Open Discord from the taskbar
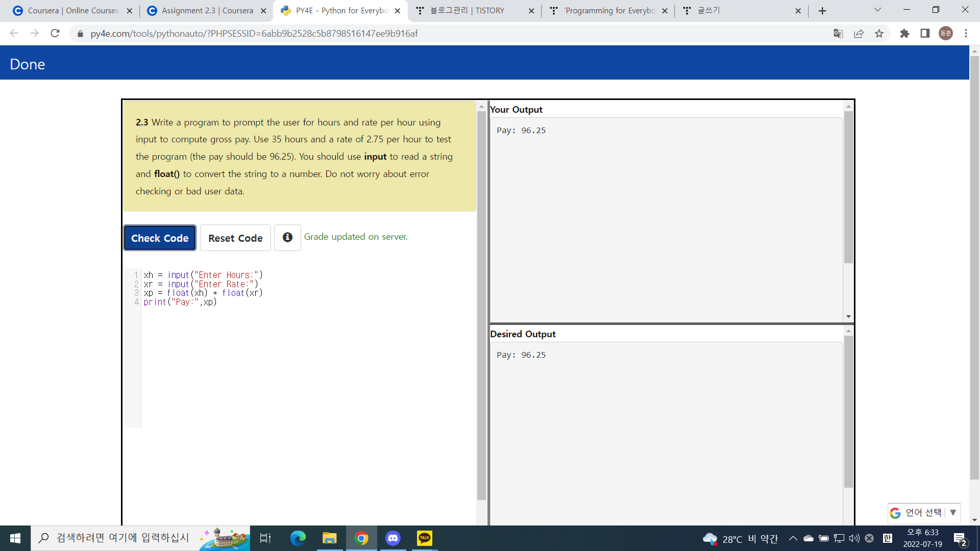Screen dimensions: 980x551 tap(393, 538)
